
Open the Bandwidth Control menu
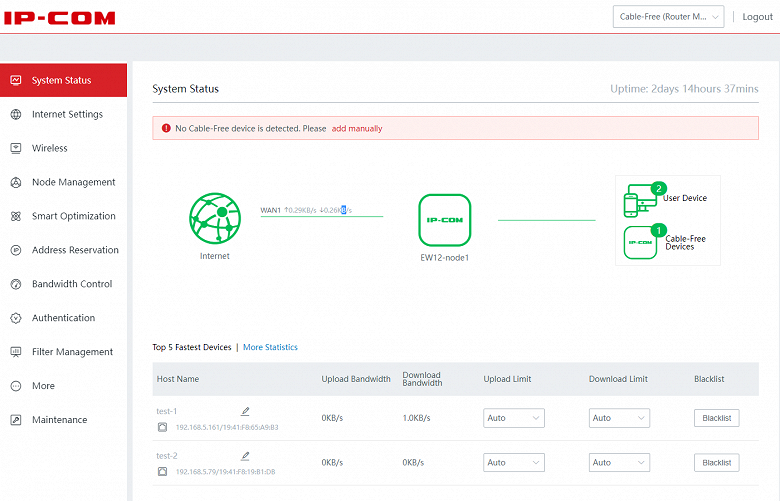point(71,284)
